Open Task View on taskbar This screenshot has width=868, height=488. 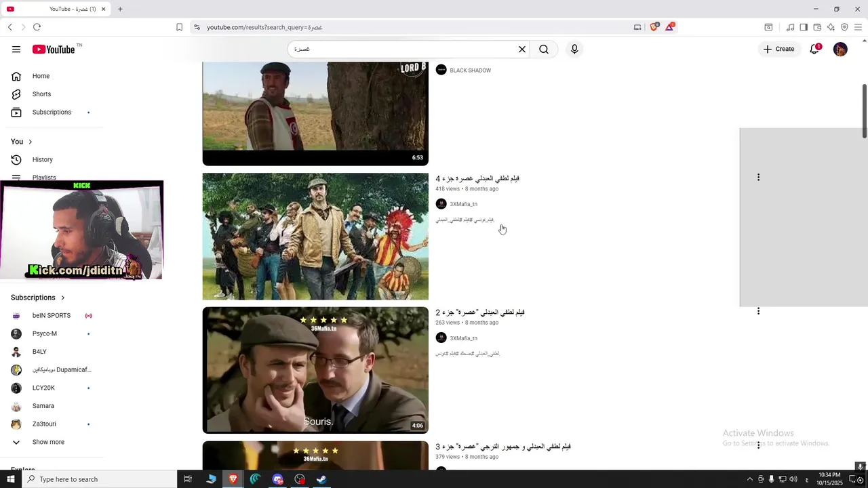(188, 479)
